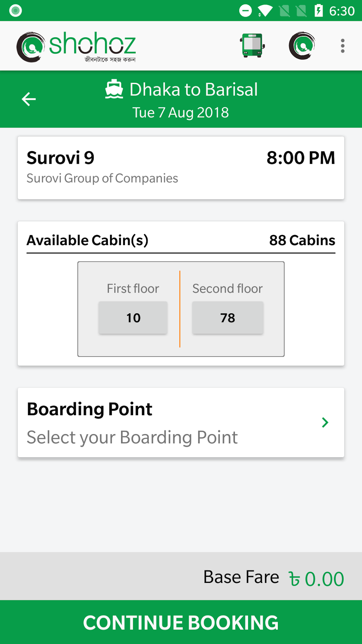Go back using the white arrow
The image size is (362, 644).
click(29, 99)
